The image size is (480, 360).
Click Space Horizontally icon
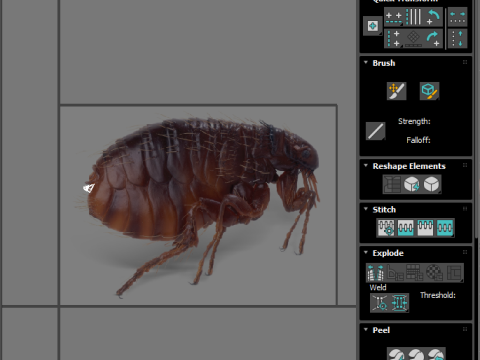[457, 17]
